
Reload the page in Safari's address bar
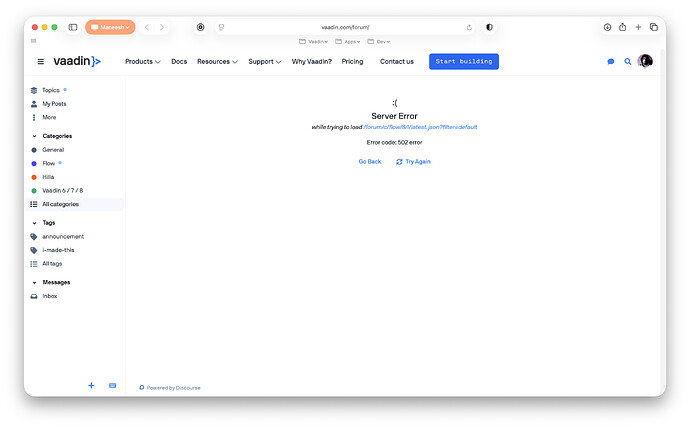[469, 27]
